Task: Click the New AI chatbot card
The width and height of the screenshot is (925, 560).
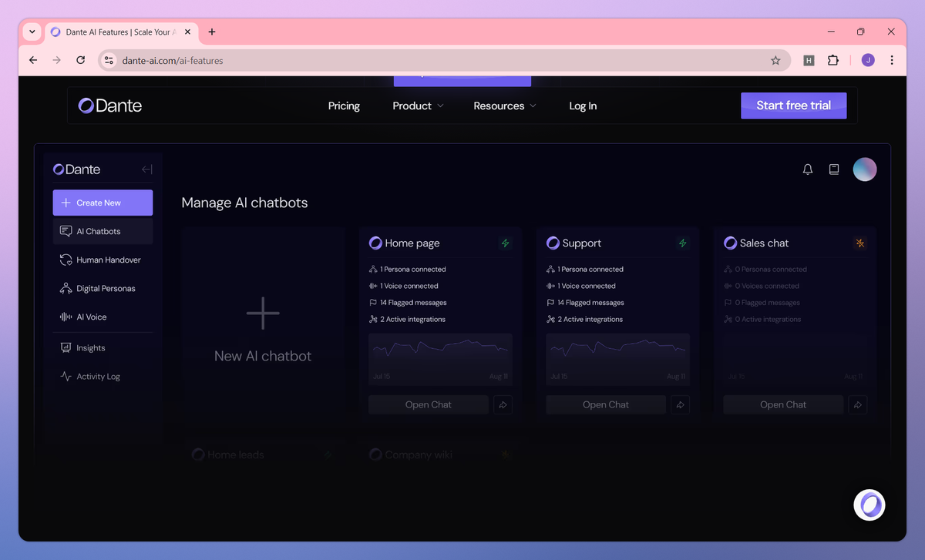Action: tap(263, 325)
